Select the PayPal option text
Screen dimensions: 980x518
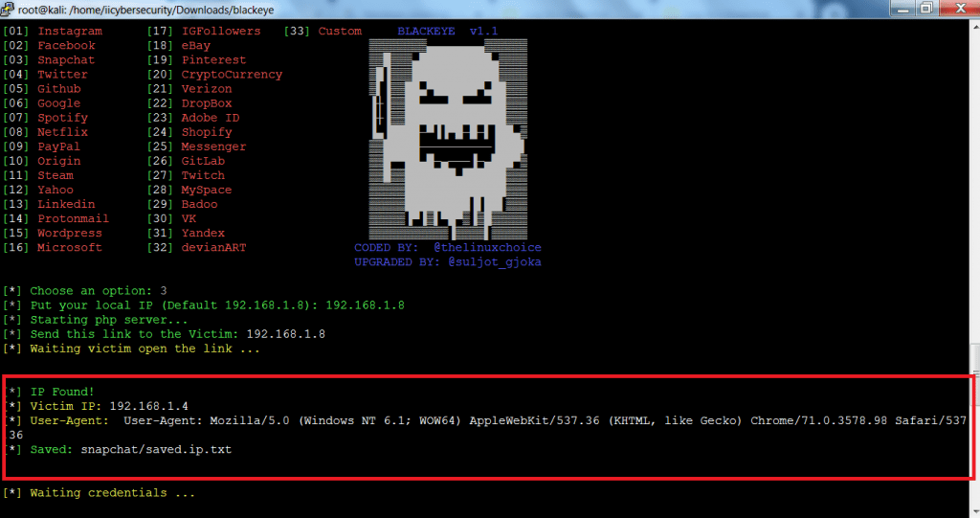58,146
